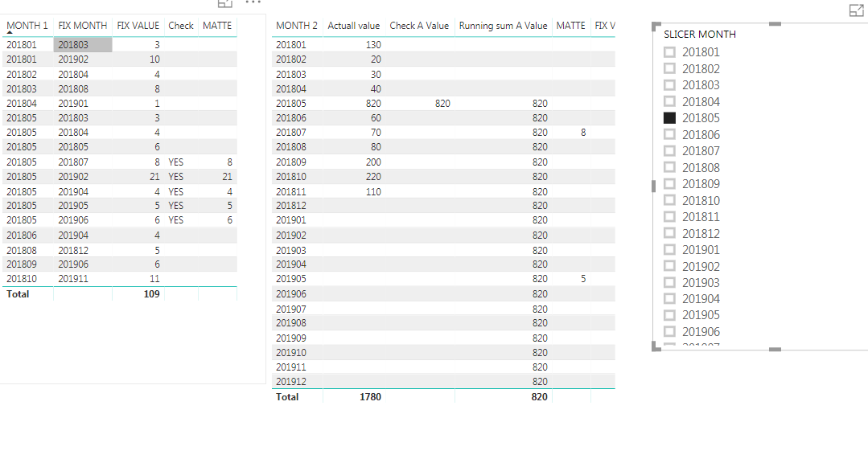Check the 201804 slicer checkbox
The width and height of the screenshot is (868, 459).
tap(669, 102)
